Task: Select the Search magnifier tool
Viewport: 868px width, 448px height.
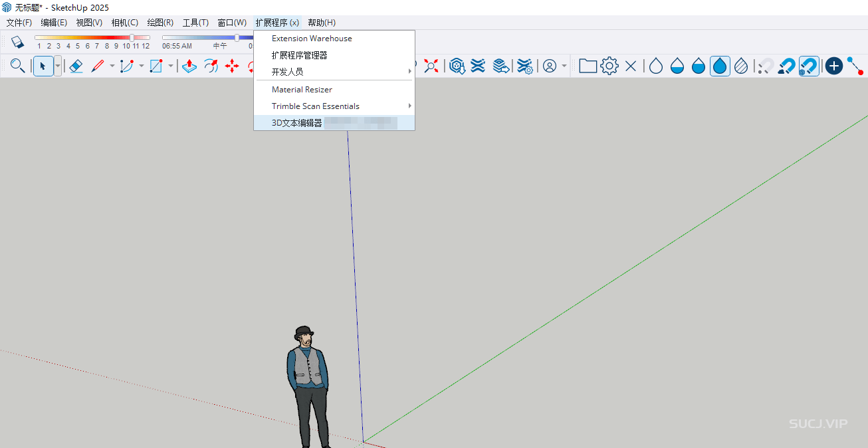Action: click(18, 66)
